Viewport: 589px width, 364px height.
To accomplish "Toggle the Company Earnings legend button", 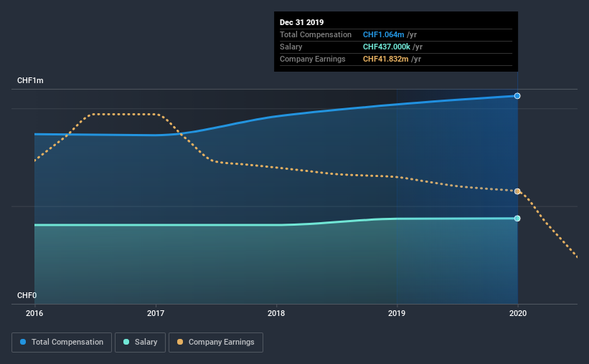I will click(216, 343).
